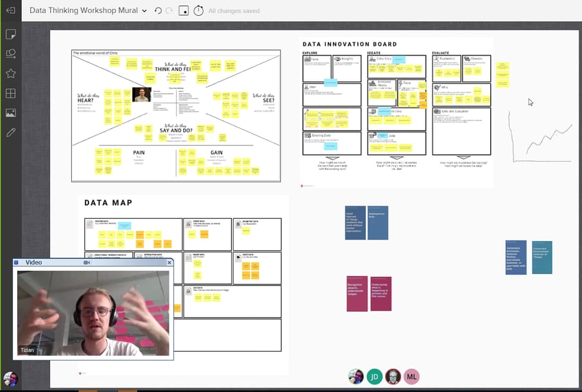The image size is (582, 392).
Task: Click the DATA MAP heading
Action: 108,203
